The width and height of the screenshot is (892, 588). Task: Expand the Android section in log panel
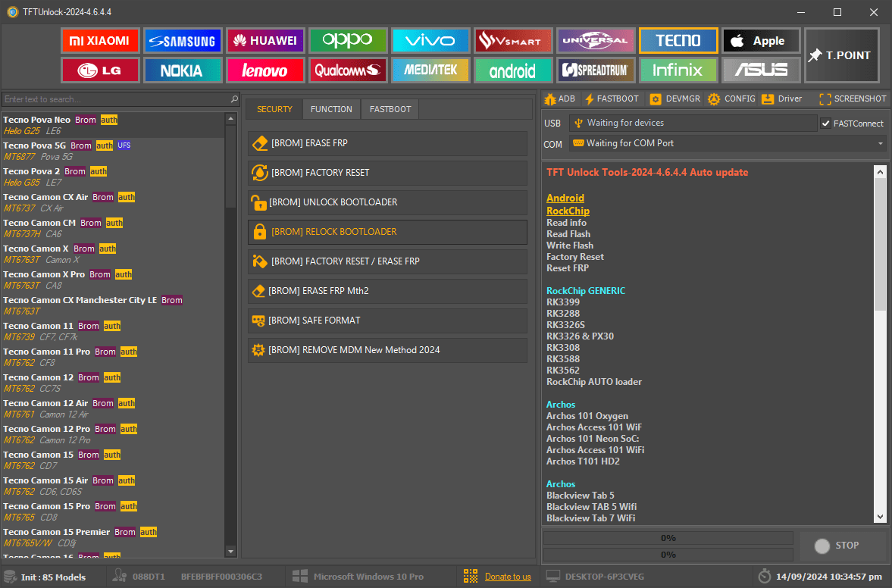[565, 198]
